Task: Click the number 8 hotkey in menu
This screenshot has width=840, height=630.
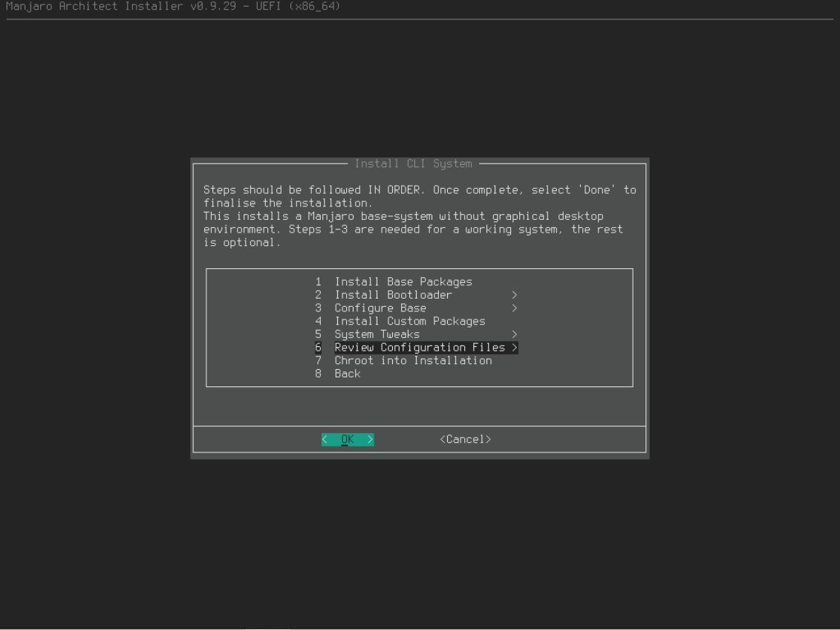Action: [x=318, y=374]
